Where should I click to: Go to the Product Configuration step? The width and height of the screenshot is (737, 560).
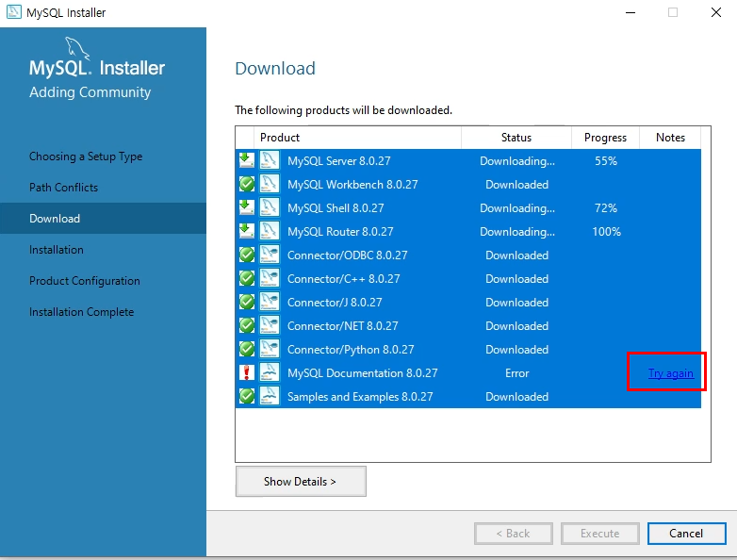pyautogui.click(x=85, y=281)
